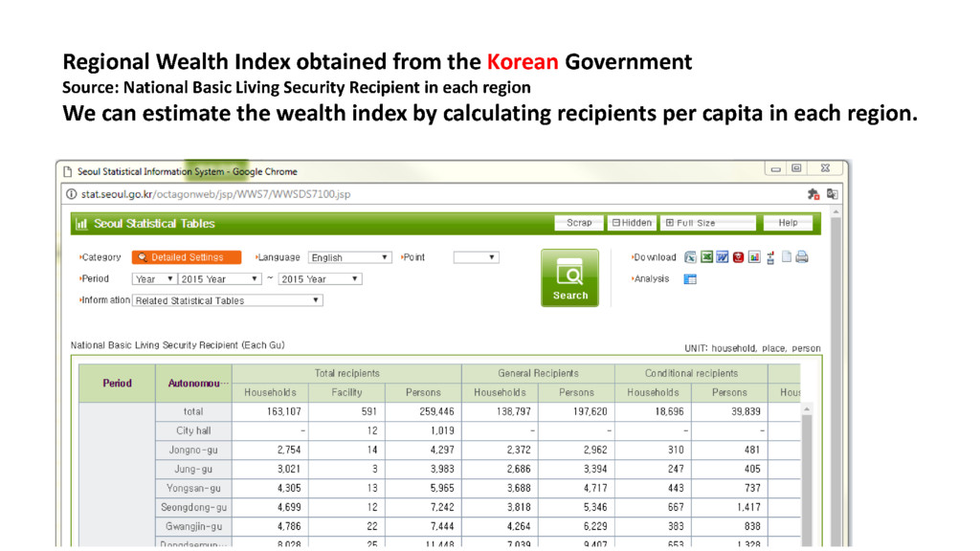Open the Point dropdown
The image size is (980, 551).
click(476, 257)
